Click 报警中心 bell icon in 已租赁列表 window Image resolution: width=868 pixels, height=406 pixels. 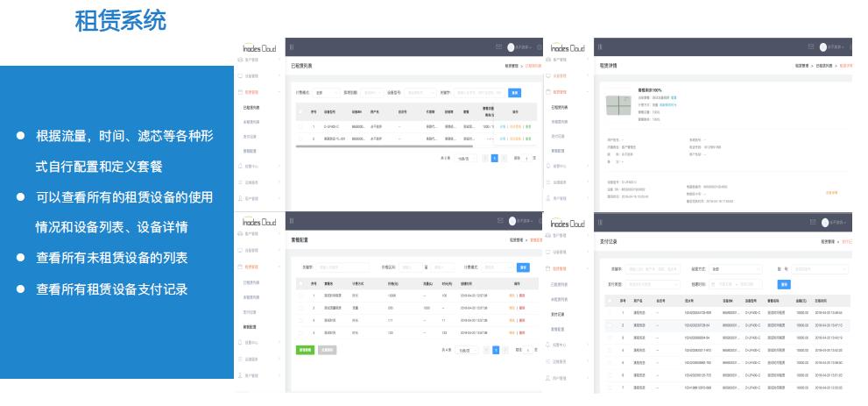(240, 166)
